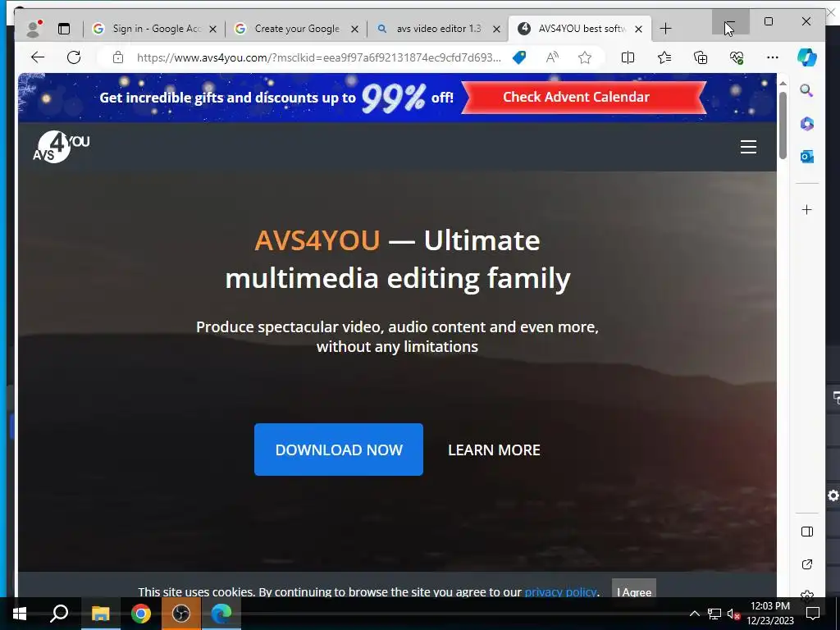Open the Favorites list icon
This screenshot has height=630, width=840.
click(x=664, y=57)
